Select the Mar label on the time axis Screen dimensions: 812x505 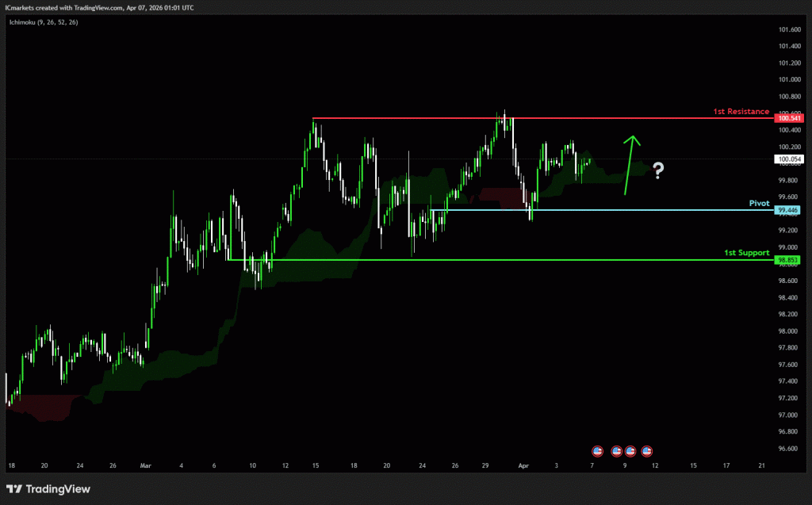tap(145, 465)
